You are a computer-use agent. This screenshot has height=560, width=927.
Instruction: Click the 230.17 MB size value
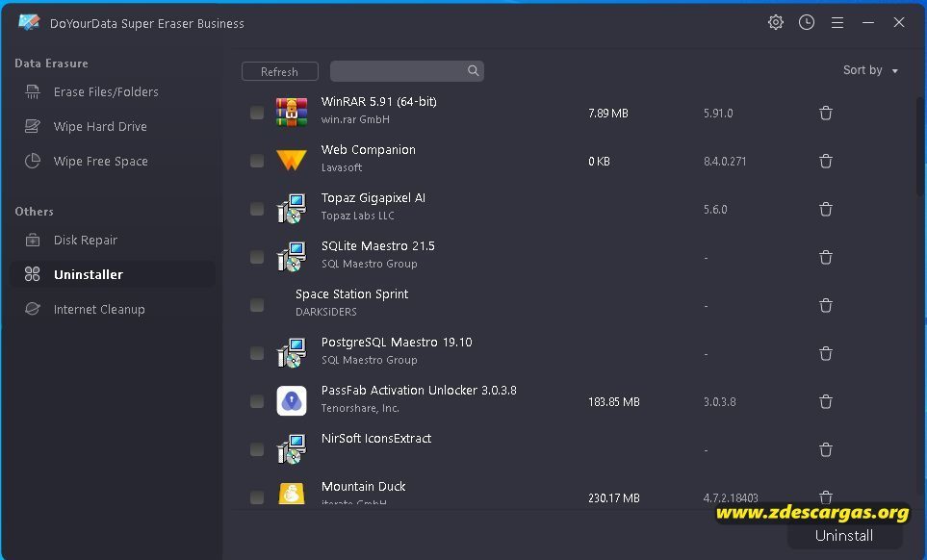point(613,498)
